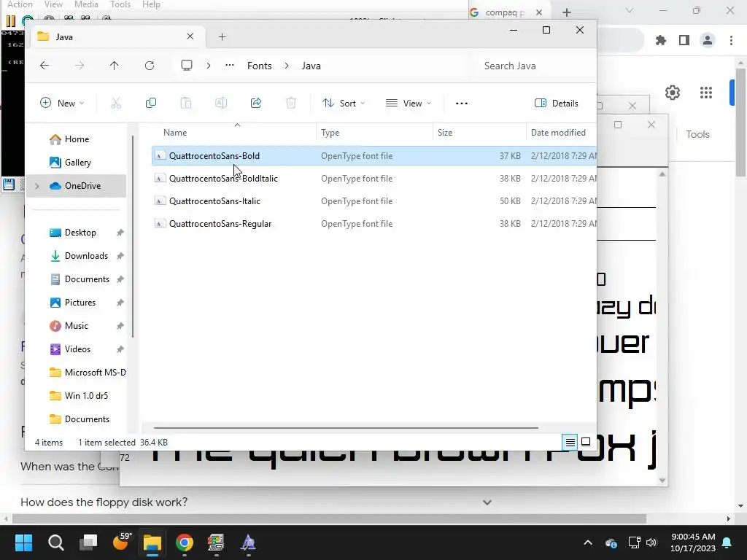Image resolution: width=747 pixels, height=560 pixels.
Task: Go back in File Explorer navigation
Action: click(44, 66)
